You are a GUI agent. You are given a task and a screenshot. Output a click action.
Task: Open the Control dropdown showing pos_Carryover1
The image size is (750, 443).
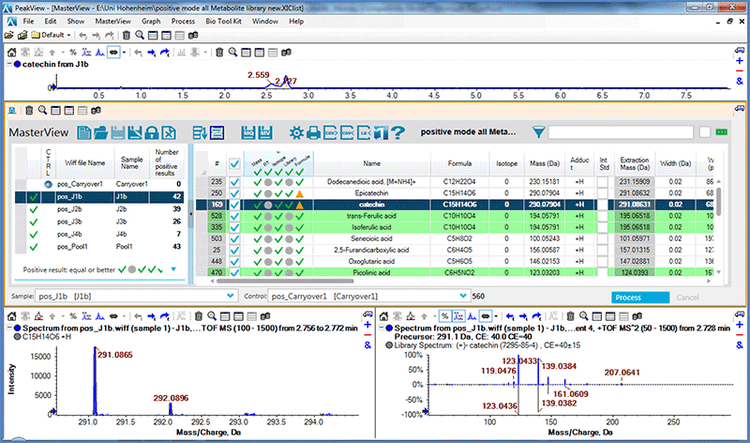coord(461,296)
